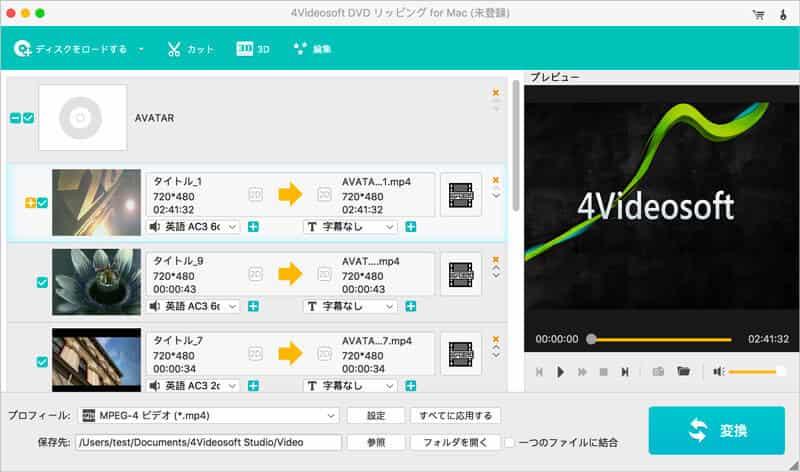
Task: Enable merge into one file checkbox
Action: [x=509, y=443]
